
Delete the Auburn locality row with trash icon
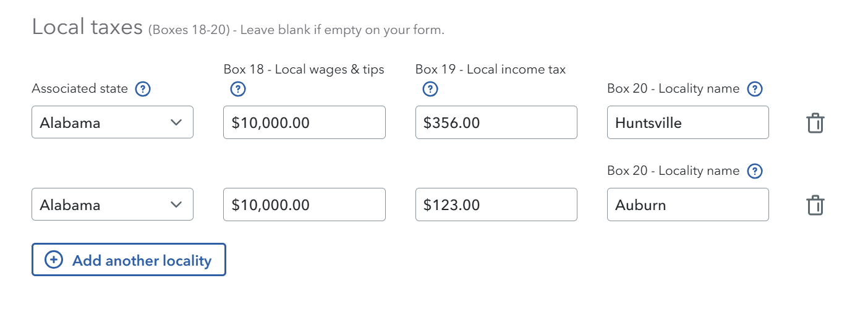(815, 204)
